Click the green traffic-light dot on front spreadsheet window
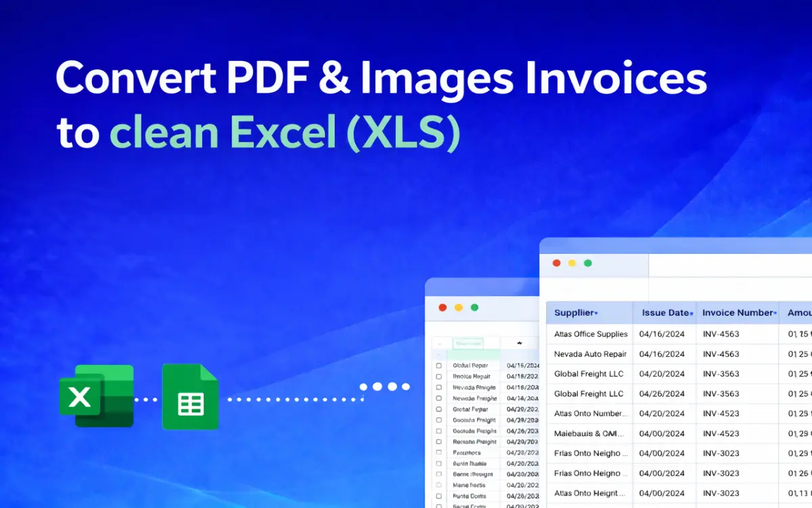The height and width of the screenshot is (508, 812). (589, 263)
